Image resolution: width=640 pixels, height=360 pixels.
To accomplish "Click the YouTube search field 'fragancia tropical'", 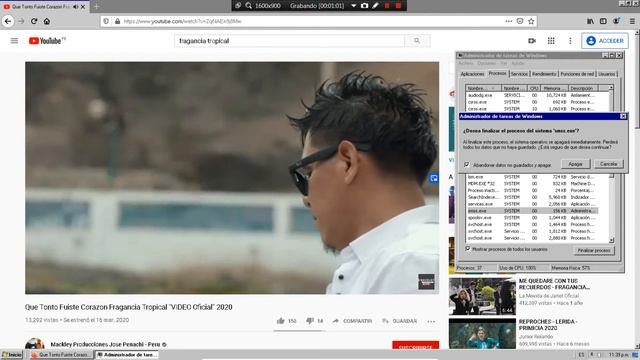I will point(289,41).
